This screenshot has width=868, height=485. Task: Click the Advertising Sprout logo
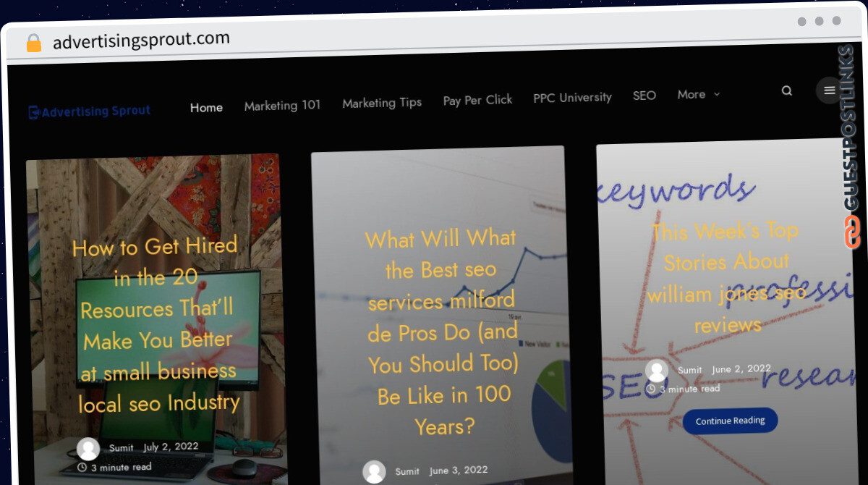point(90,111)
